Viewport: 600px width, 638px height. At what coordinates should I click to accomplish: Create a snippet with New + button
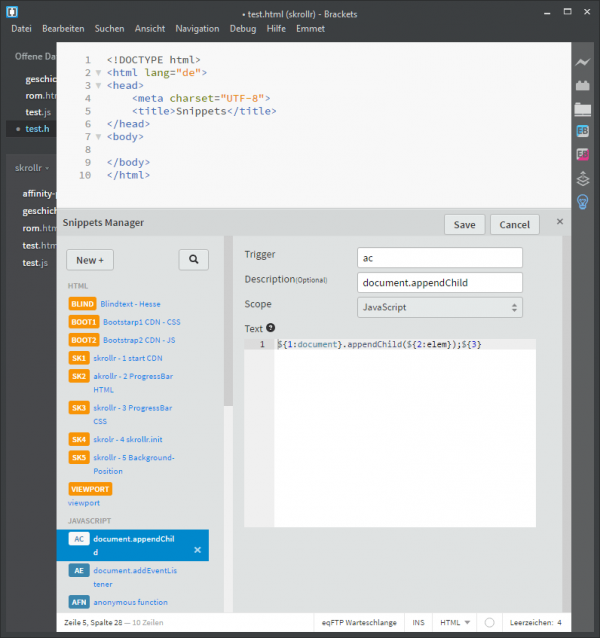pyautogui.click(x=90, y=260)
